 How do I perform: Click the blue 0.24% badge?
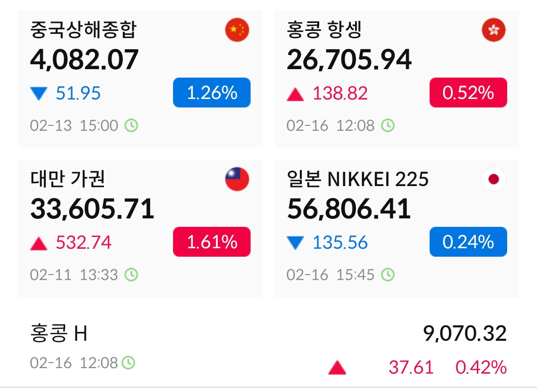(468, 242)
